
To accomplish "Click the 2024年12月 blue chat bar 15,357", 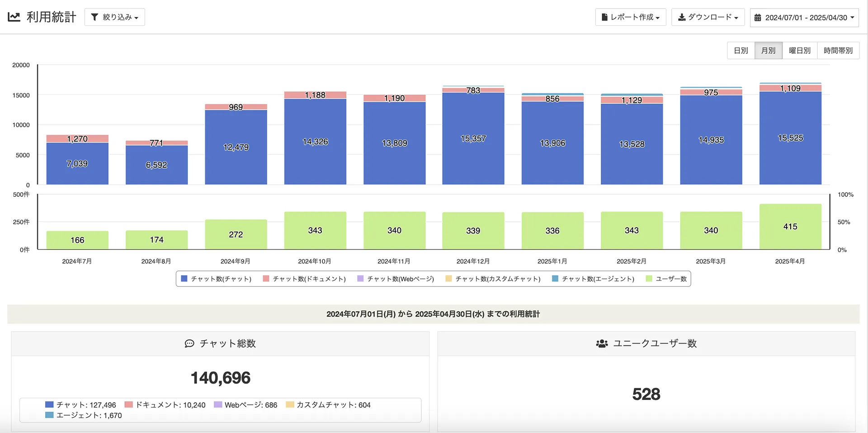I will pos(473,138).
